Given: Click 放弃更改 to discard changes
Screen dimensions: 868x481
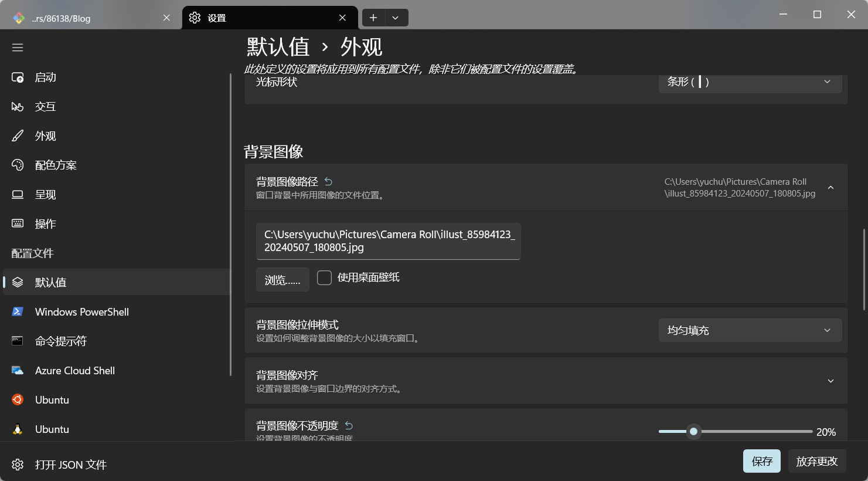Looking at the screenshot, I should pyautogui.click(x=817, y=461).
